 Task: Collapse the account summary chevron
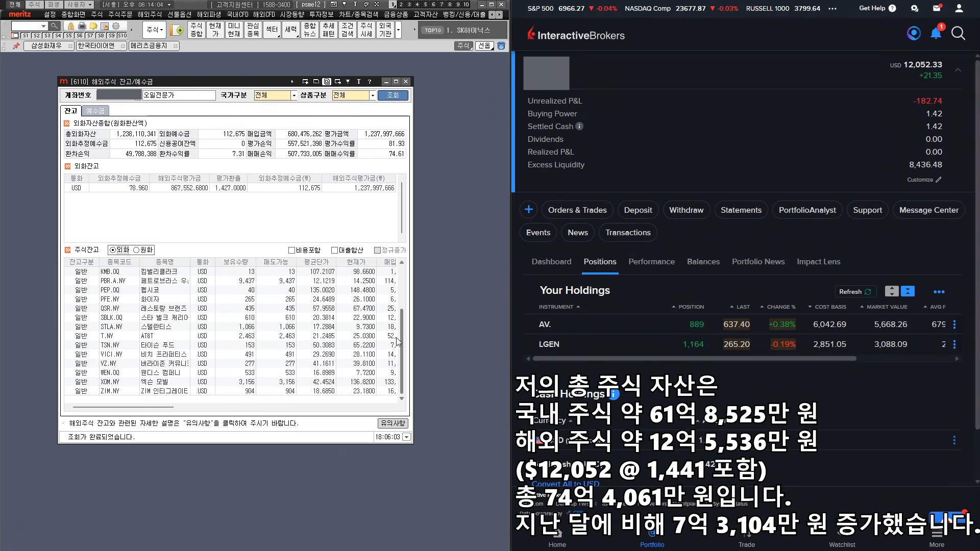[958, 70]
